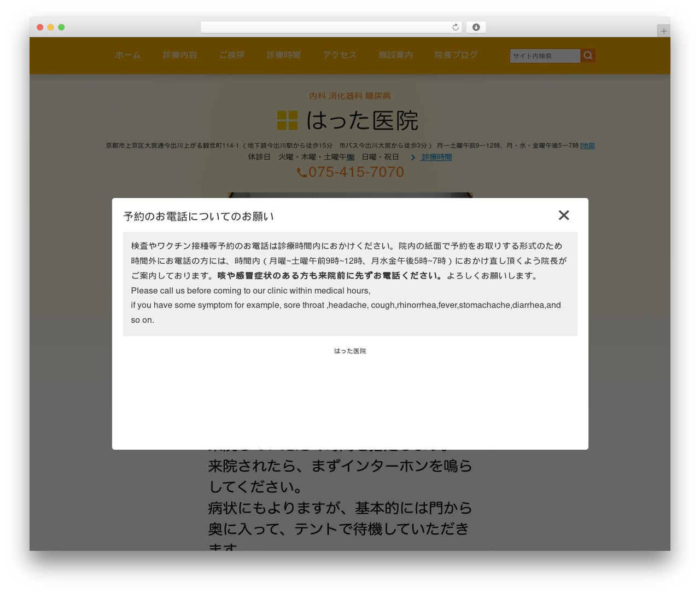The image size is (700, 593).
Task: Click the phone icon beside 075-415-7070
Action: coord(301,173)
